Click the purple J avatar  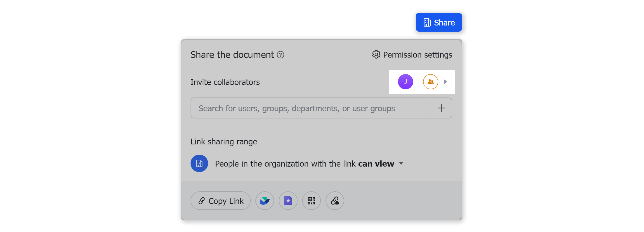(405, 82)
